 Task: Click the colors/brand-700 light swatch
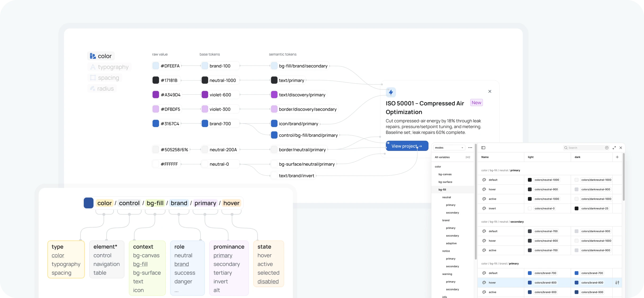(x=530, y=273)
